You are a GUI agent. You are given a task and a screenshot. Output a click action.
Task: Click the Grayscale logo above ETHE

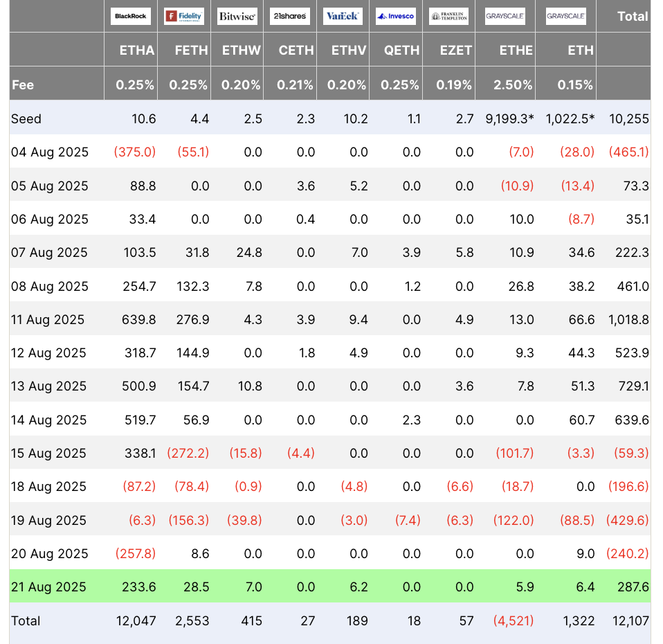[x=505, y=16]
